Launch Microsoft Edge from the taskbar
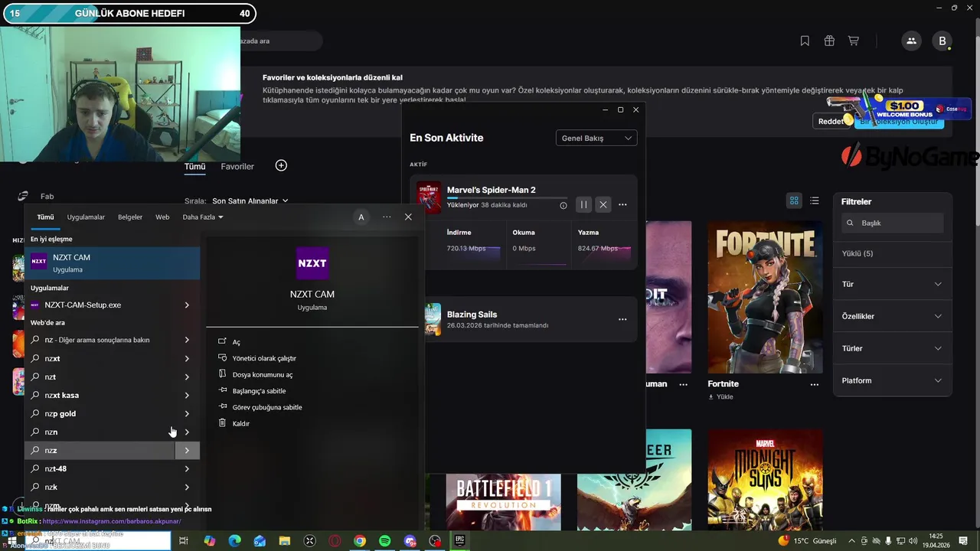The image size is (980, 551). click(235, 541)
